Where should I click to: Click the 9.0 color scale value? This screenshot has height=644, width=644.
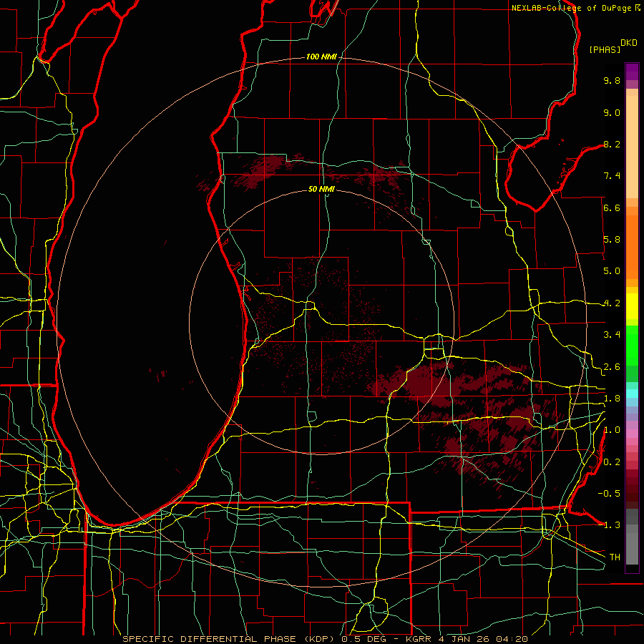(x=612, y=112)
